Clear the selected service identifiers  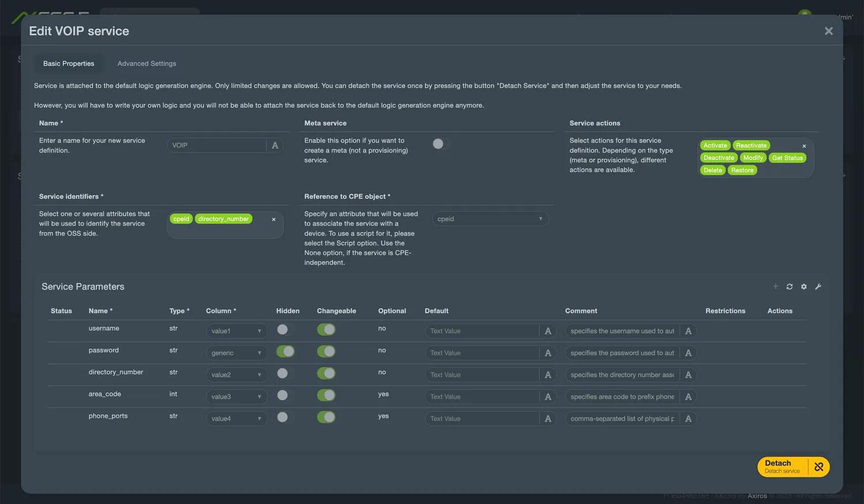click(x=274, y=219)
